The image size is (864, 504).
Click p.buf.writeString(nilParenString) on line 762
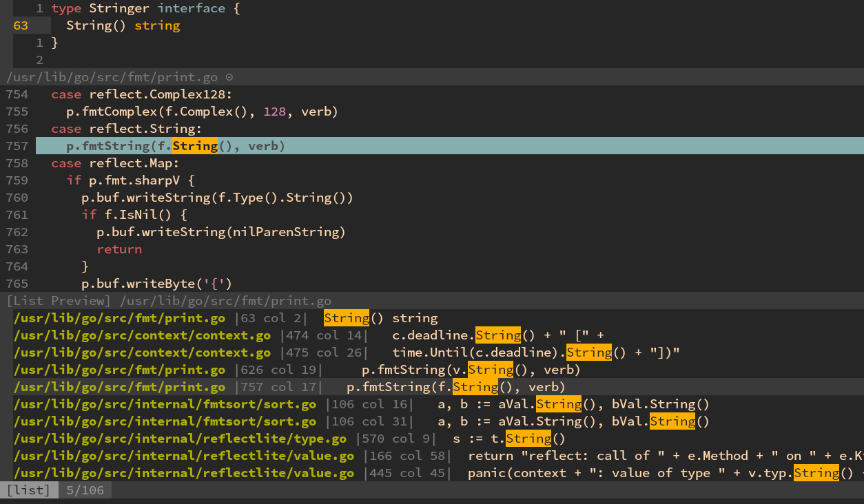[x=221, y=232]
